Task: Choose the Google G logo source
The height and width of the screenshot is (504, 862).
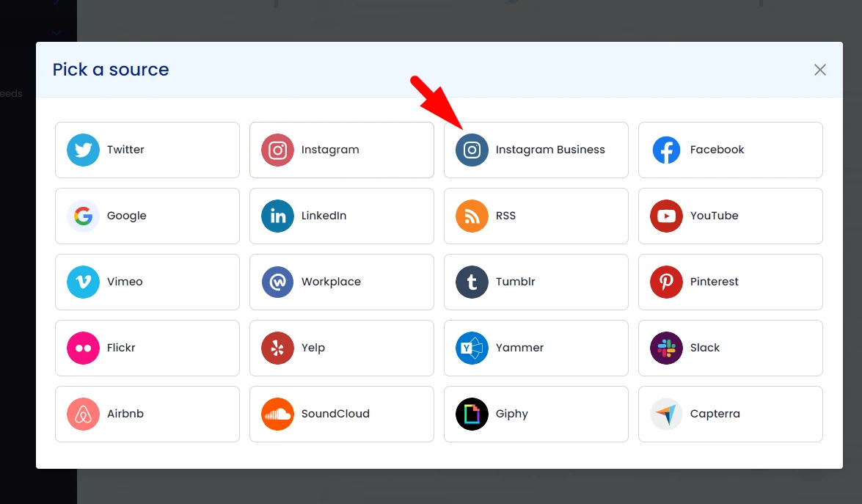Action: 83,216
